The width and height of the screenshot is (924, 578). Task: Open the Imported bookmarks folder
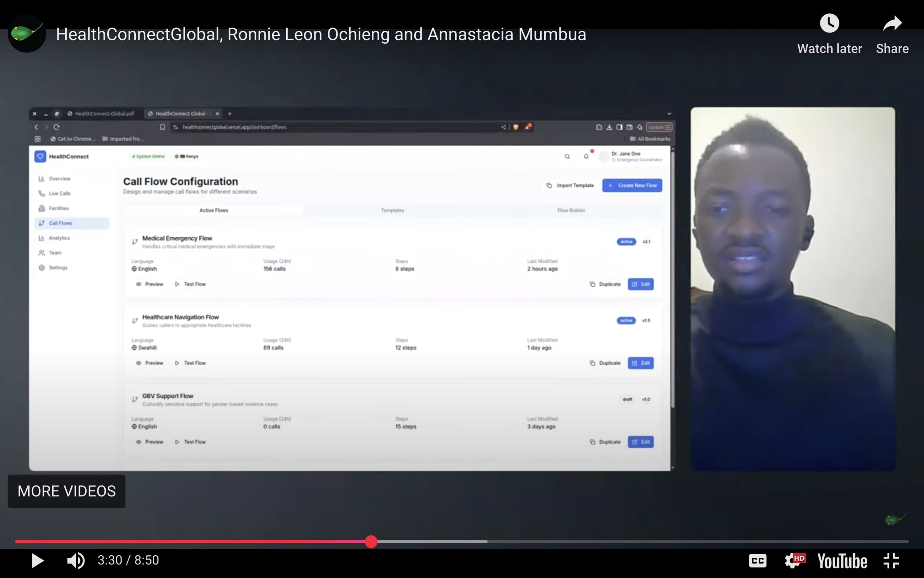click(123, 139)
